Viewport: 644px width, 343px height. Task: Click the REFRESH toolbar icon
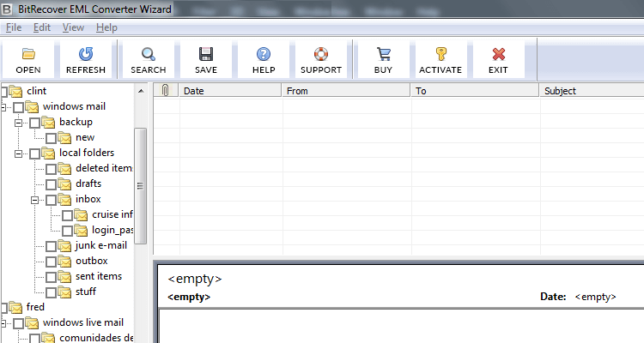pyautogui.click(x=86, y=54)
